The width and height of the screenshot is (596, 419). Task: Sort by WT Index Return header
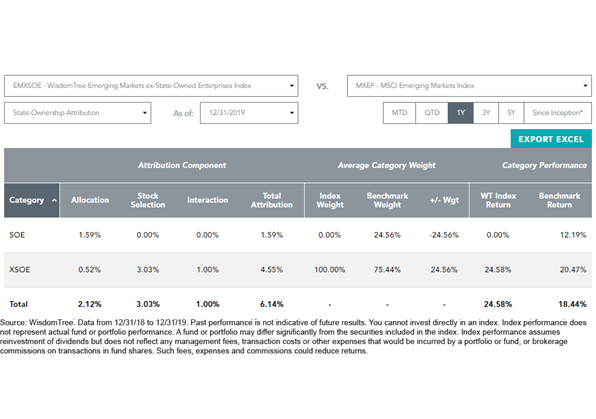pos(498,200)
